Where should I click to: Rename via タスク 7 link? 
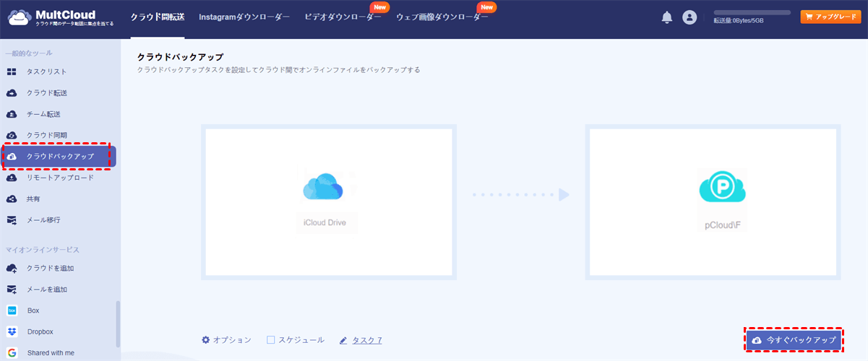tap(366, 339)
